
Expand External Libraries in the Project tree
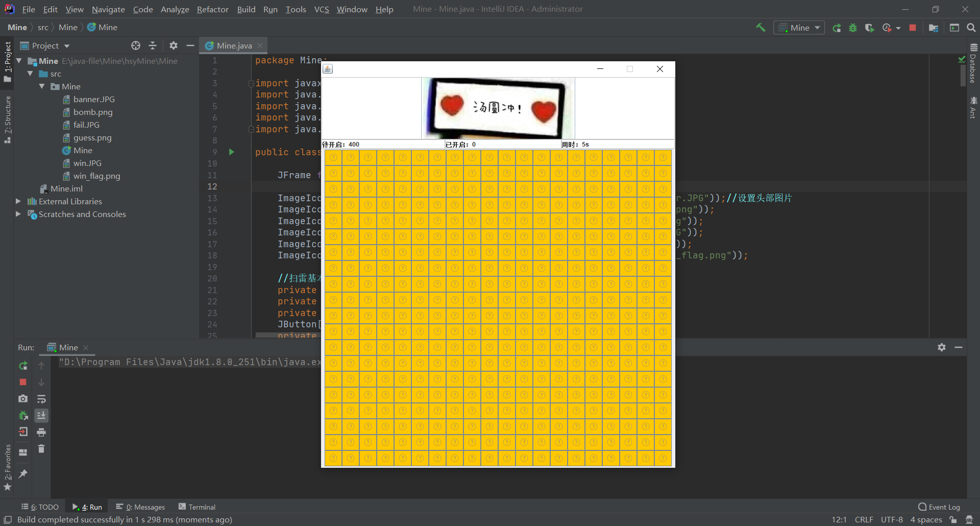click(x=18, y=201)
